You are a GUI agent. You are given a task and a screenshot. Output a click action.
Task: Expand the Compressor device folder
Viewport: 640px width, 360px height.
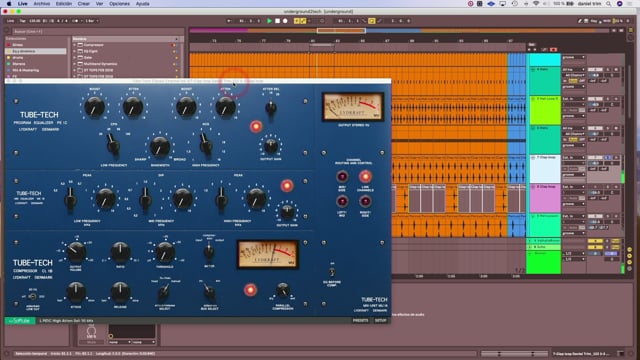click(75, 45)
